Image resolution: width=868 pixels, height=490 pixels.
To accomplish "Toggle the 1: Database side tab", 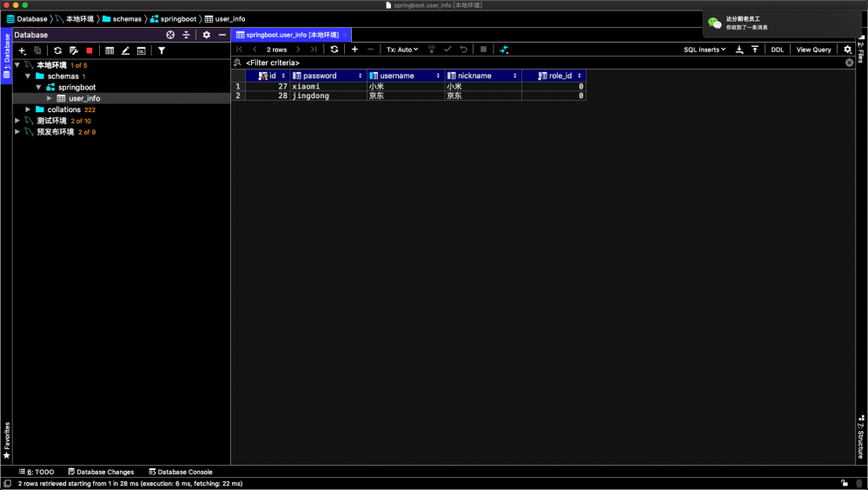I will click(x=7, y=56).
